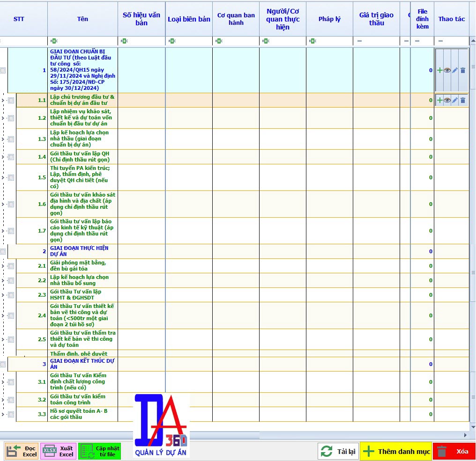Expand row 2.1 Giải phóng mặt bằng
Screen dimensions: 476x461
point(3,266)
